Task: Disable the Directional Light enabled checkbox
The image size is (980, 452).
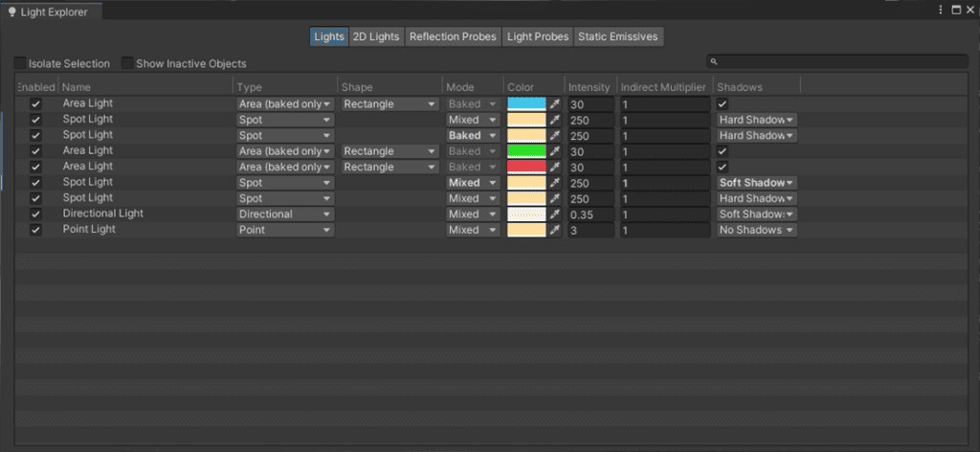Action: coord(35,214)
